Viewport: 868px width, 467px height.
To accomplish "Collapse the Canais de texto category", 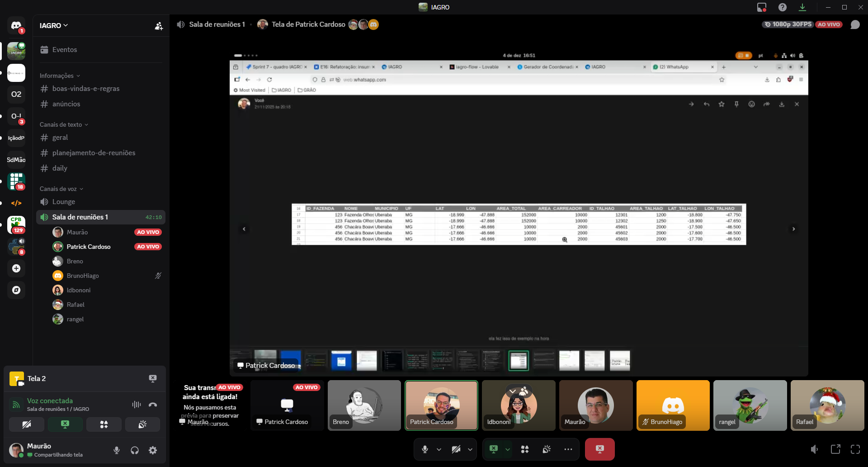I will pyautogui.click(x=64, y=124).
